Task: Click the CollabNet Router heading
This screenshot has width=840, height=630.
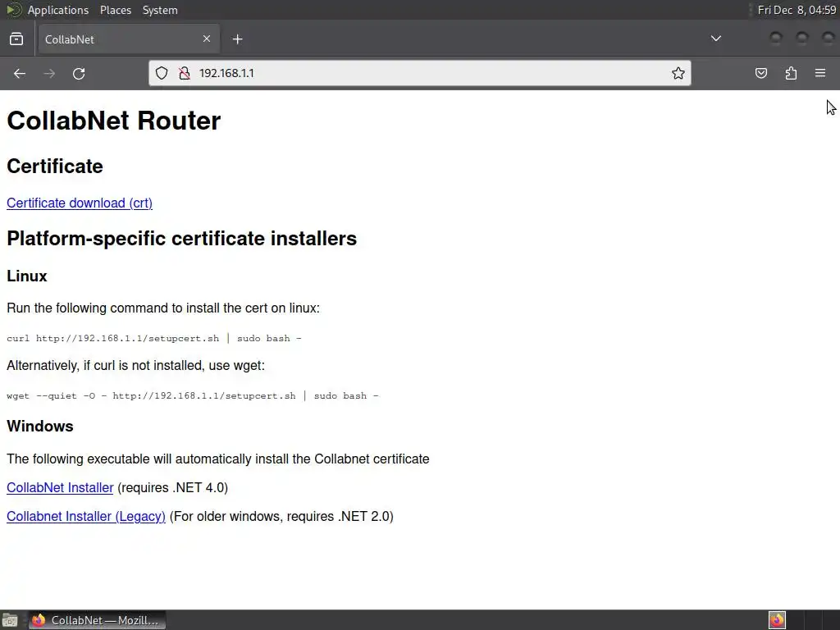Action: 113,121
